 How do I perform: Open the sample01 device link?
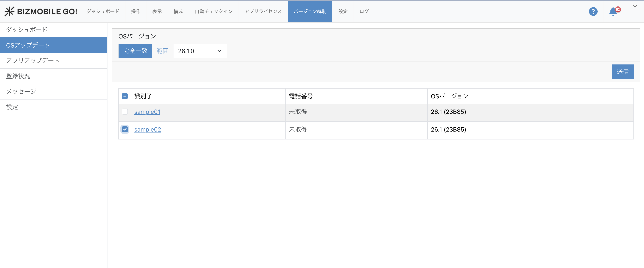point(147,112)
